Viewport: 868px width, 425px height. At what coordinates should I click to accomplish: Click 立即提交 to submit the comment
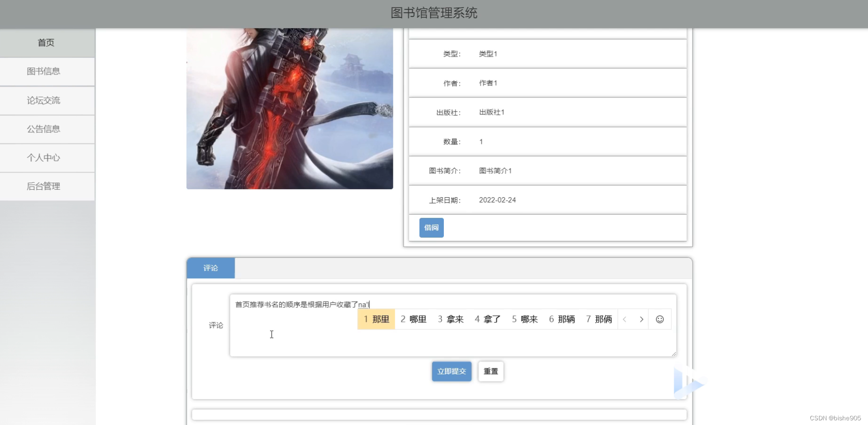(451, 371)
